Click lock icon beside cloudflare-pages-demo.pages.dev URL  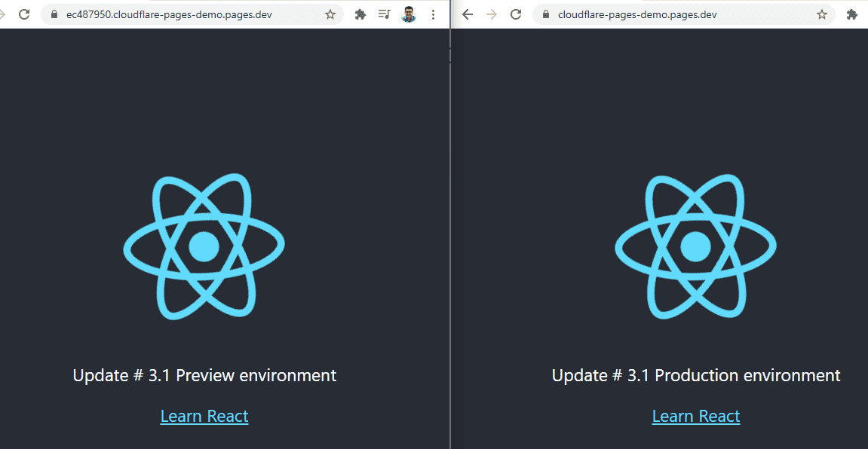[x=547, y=14]
